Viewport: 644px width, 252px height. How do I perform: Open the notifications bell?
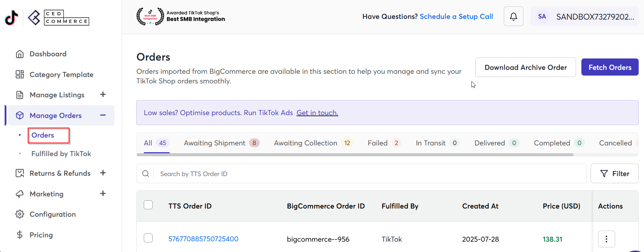tap(513, 16)
